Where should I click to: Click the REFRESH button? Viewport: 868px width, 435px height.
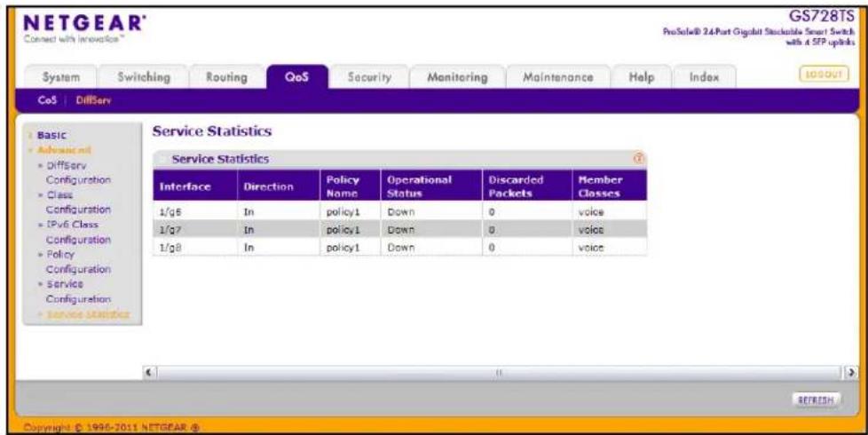[816, 399]
